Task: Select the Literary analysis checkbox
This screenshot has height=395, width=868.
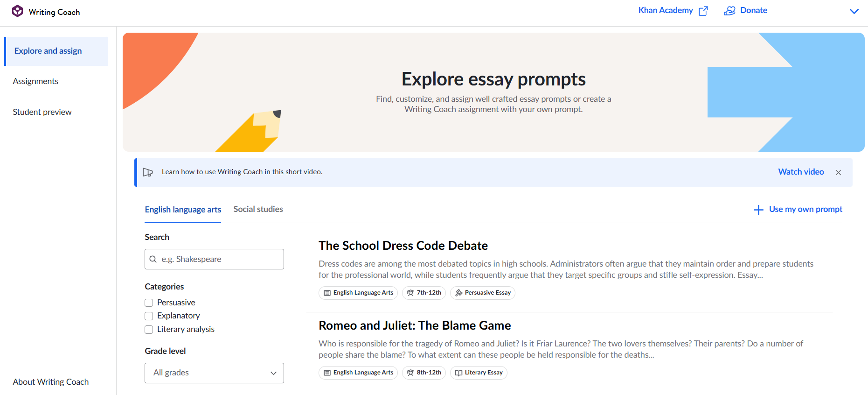Action: (148, 329)
